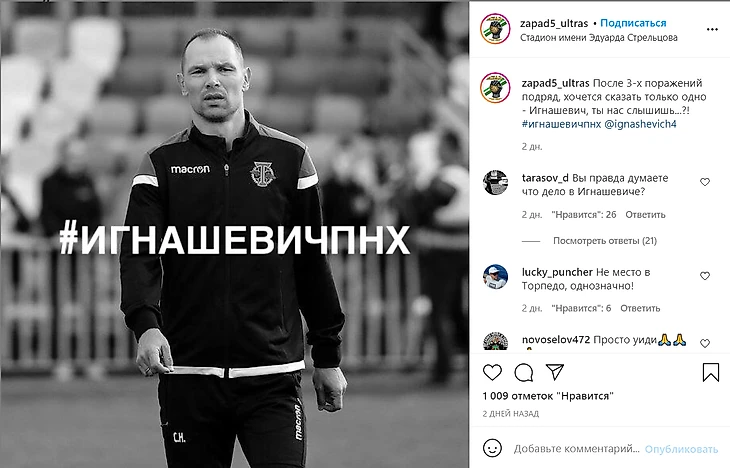
Task: Save post with the bookmark icon
Action: [710, 372]
